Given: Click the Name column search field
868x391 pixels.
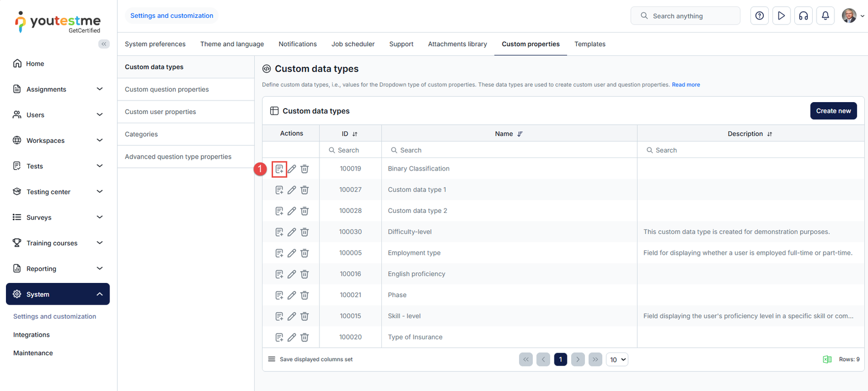Looking at the screenshot, I should pos(509,150).
